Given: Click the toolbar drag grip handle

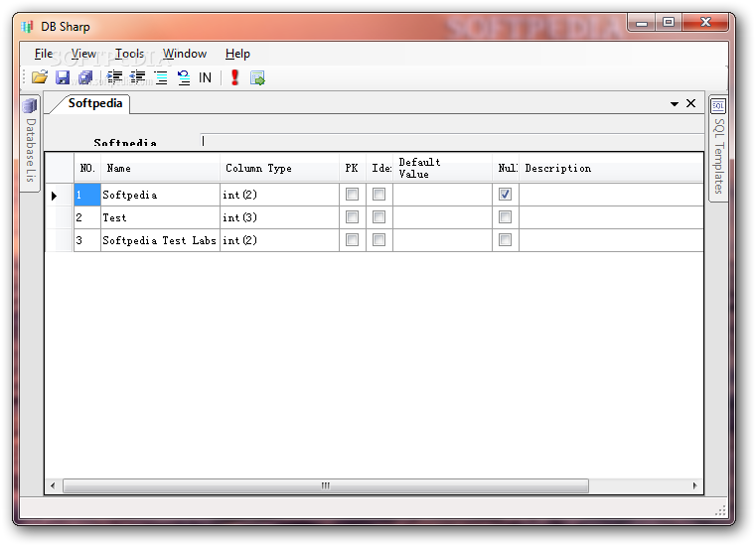Looking at the screenshot, I should (24, 77).
